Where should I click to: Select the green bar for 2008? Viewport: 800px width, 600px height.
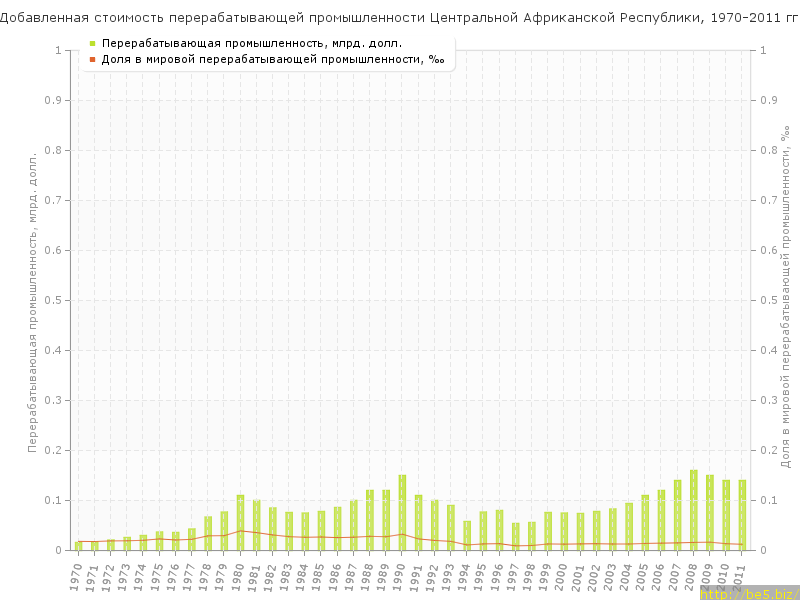(693, 510)
